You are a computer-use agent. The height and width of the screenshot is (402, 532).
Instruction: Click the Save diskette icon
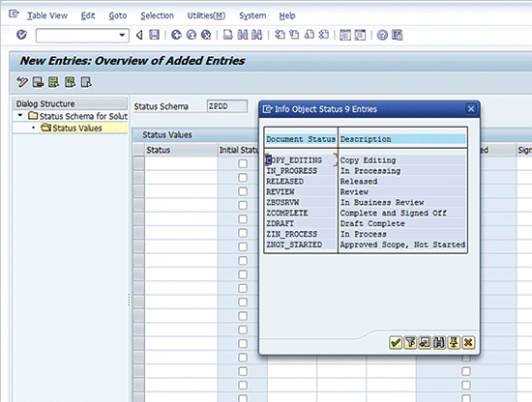154,35
